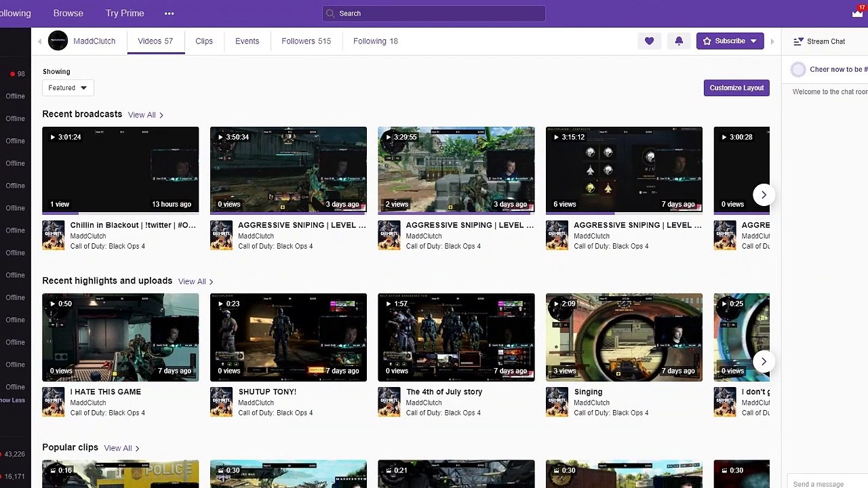Click the right arrow after the Subscribe button
This screenshot has width=868, height=488.
[x=772, y=41]
